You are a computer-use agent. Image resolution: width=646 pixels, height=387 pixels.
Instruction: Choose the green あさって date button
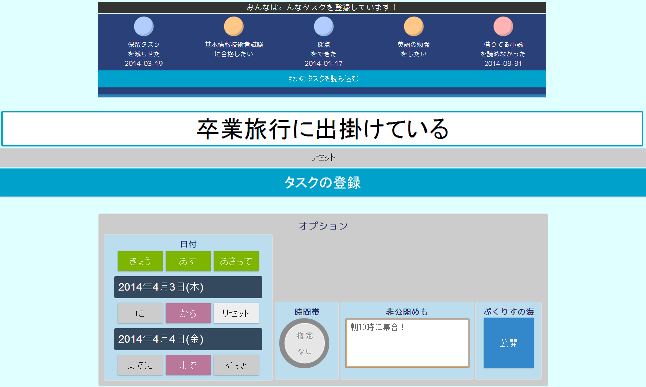(236, 261)
